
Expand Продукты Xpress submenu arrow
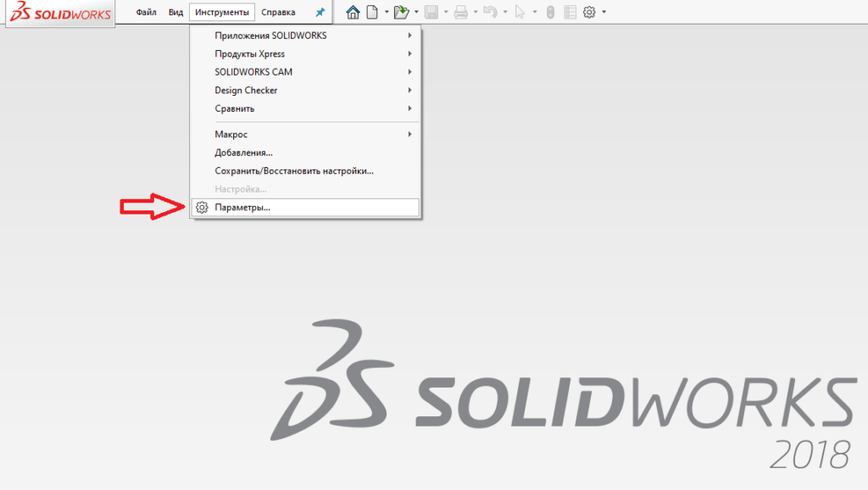click(x=409, y=53)
